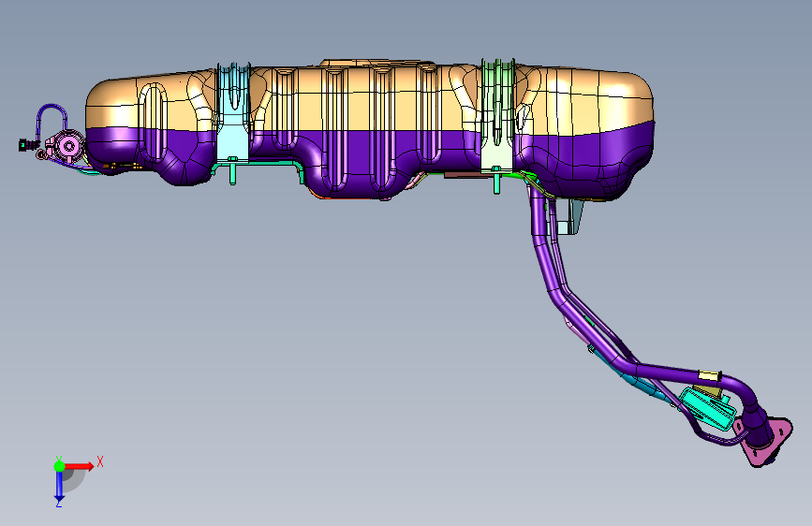Select the green Y axis dot on the triad
This screenshot has width=812, height=526.
[59, 466]
